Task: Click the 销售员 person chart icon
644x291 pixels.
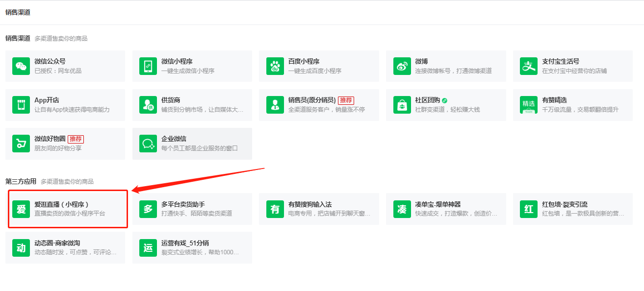Action: click(x=275, y=105)
